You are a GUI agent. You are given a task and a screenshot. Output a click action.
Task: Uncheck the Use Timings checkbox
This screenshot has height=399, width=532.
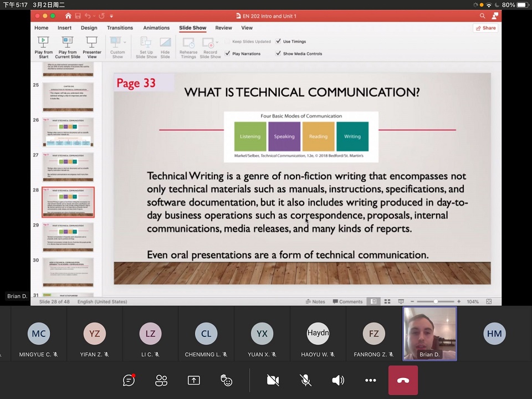(278, 42)
